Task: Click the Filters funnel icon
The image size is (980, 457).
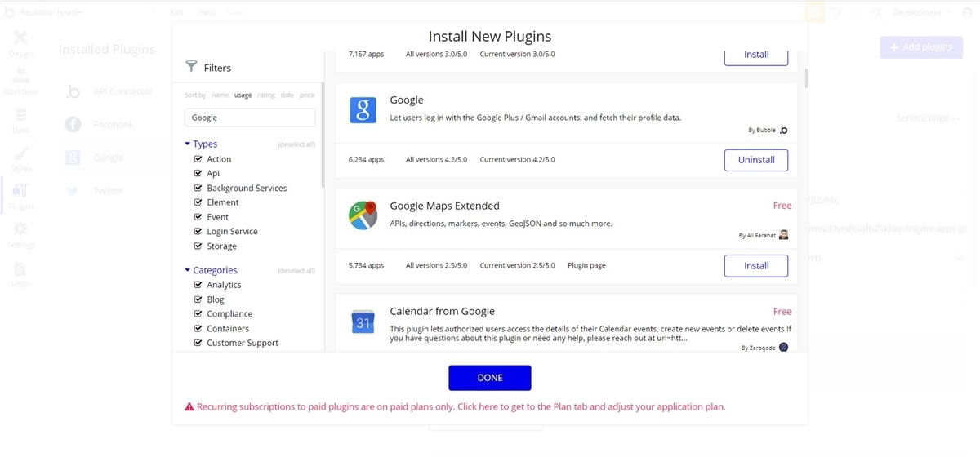Action: point(191,67)
